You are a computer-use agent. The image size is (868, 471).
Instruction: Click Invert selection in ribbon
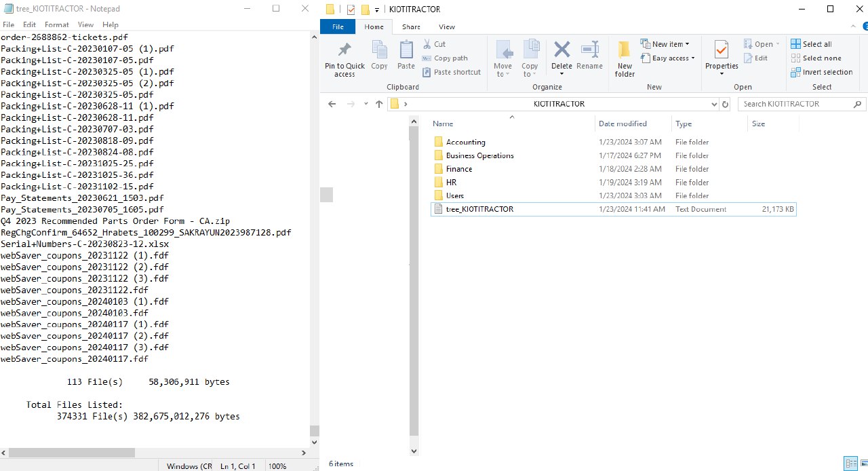(x=822, y=72)
